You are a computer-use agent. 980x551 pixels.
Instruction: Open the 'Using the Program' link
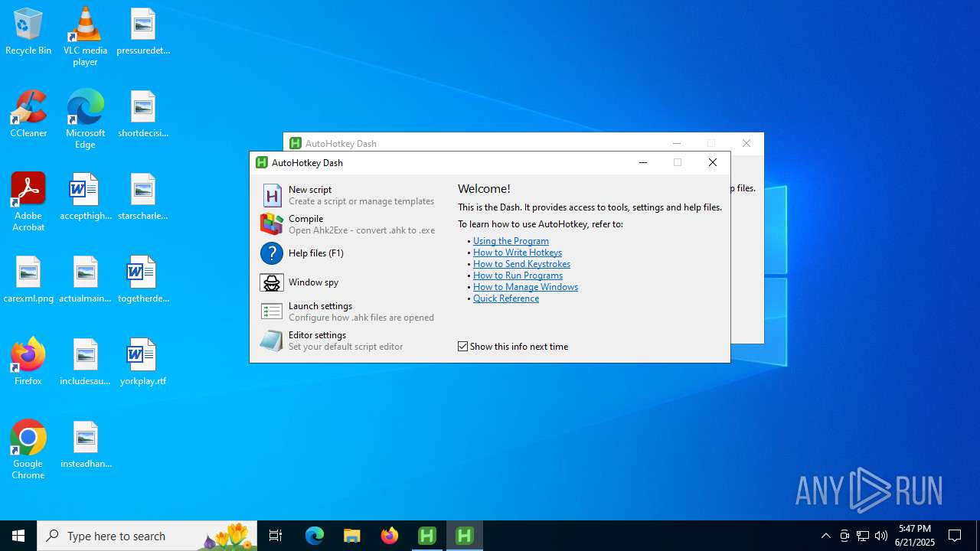coord(511,241)
